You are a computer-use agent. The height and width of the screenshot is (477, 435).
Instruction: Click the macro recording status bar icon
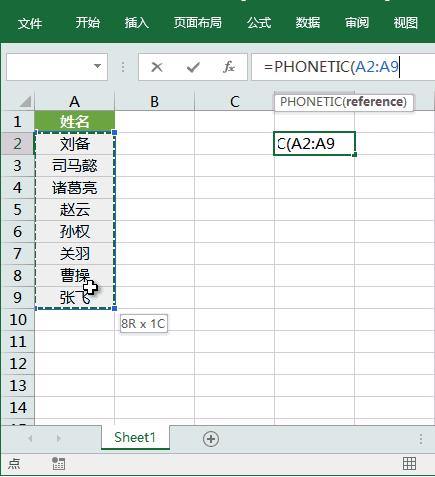(x=58, y=463)
